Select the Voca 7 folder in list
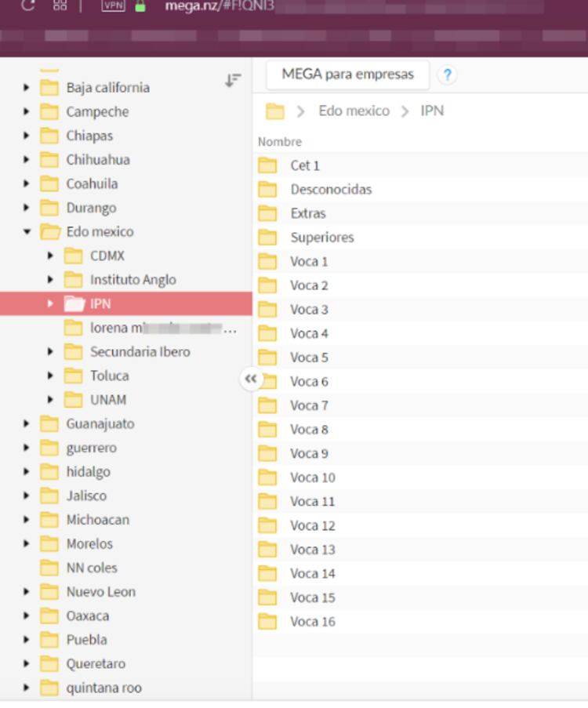Screen dimensions: 588x708 click(x=309, y=405)
